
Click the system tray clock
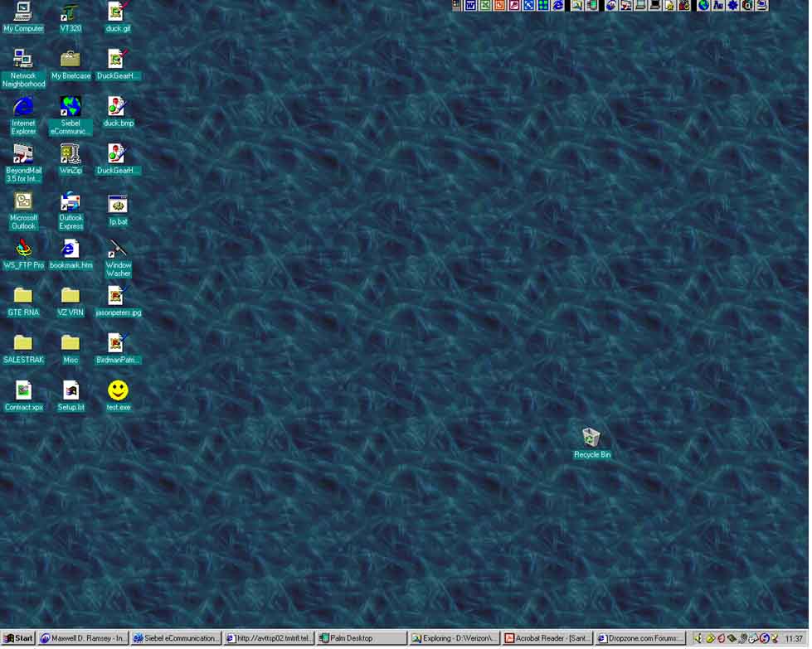pyautogui.click(x=793, y=639)
